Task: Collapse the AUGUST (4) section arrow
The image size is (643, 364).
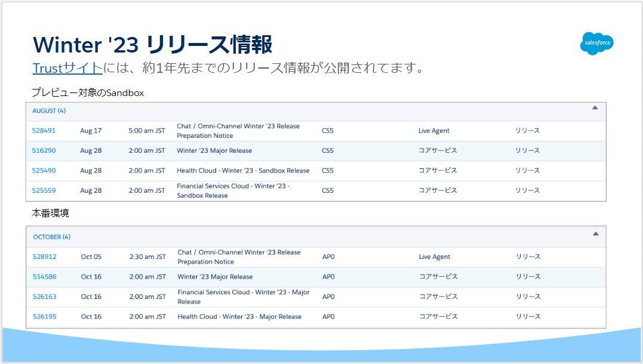Action: pyautogui.click(x=595, y=108)
